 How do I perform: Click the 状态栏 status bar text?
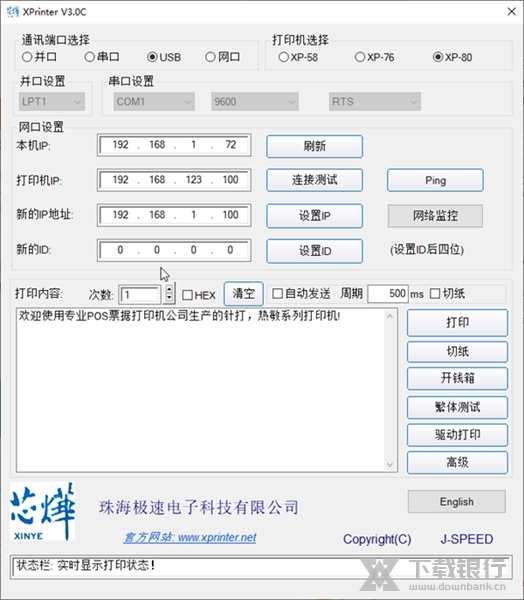tap(85, 565)
